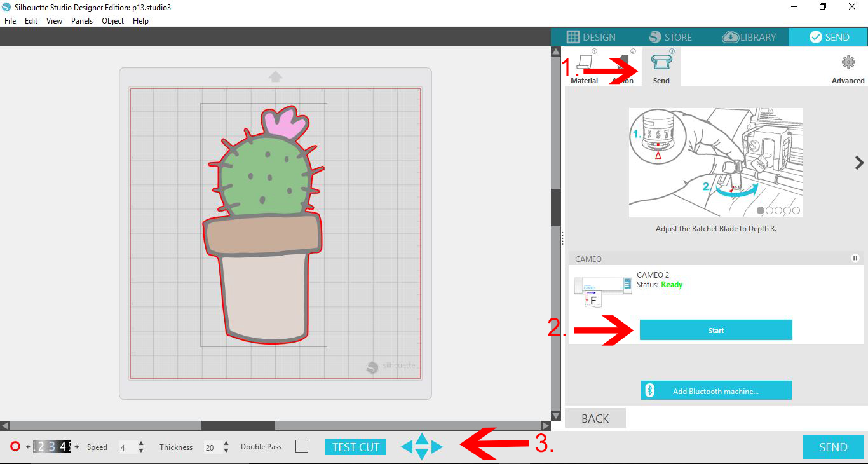868x464 pixels.
Task: Click the vertical scrollbar up arrow
Action: point(557,51)
